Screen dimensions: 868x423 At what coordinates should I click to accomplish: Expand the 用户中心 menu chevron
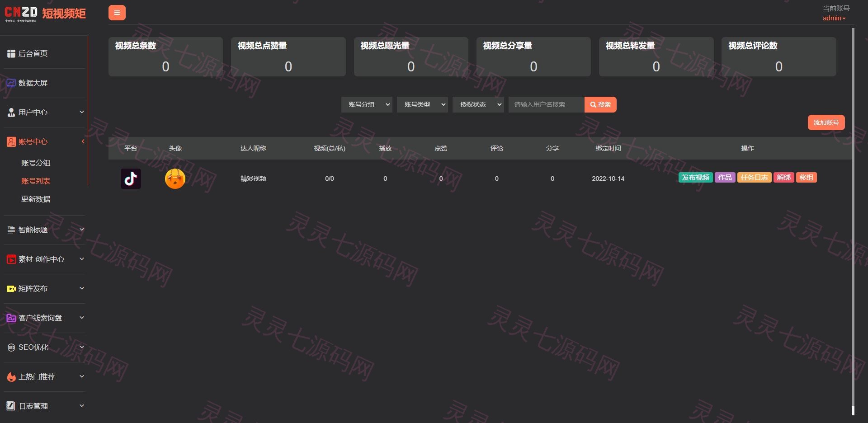click(82, 112)
